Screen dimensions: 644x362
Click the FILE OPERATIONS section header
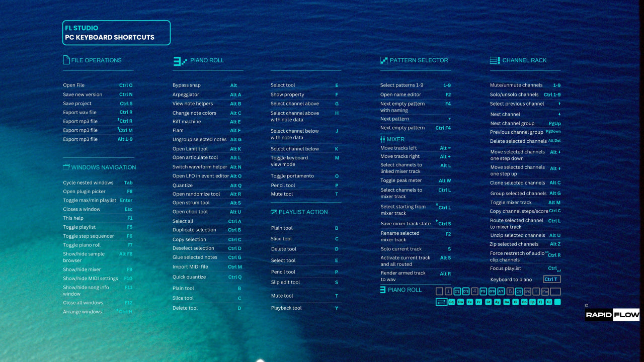(97, 60)
